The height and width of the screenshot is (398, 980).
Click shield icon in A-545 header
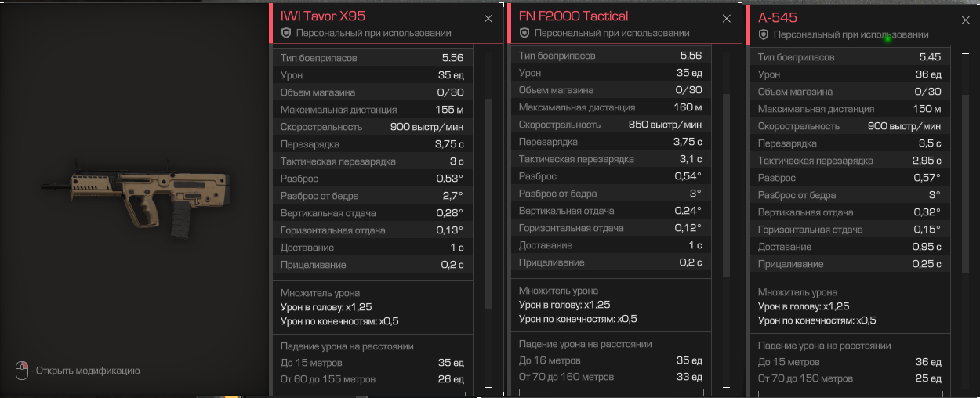764,34
